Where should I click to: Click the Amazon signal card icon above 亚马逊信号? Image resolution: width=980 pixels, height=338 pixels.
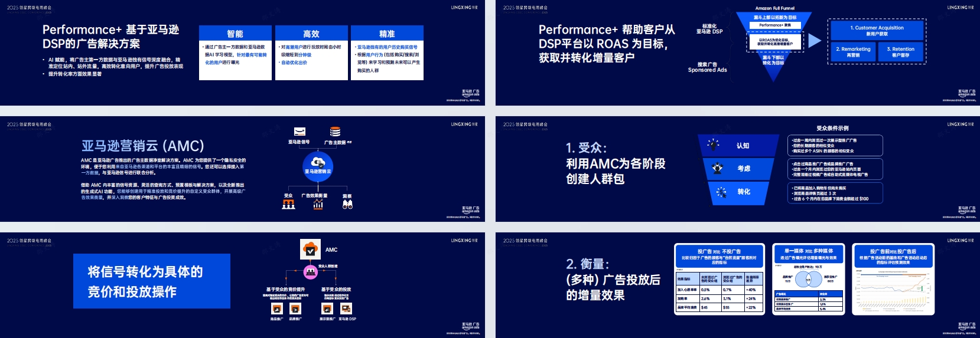(299, 132)
